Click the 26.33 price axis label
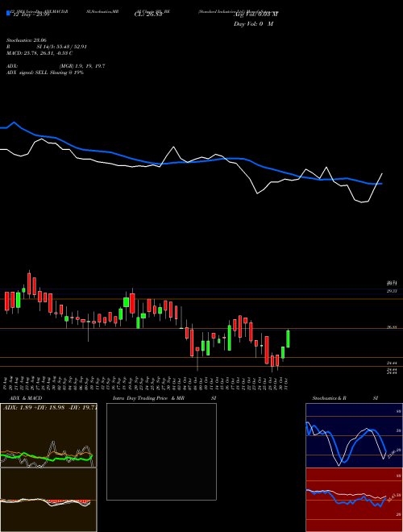 pyautogui.click(x=392, y=327)
